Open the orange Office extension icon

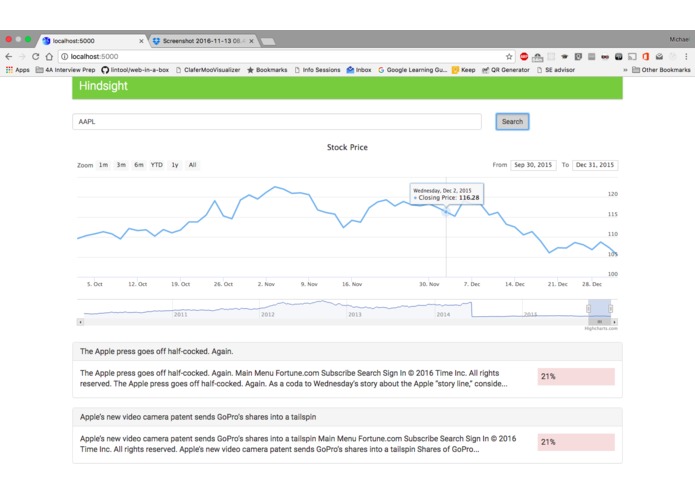(646, 56)
